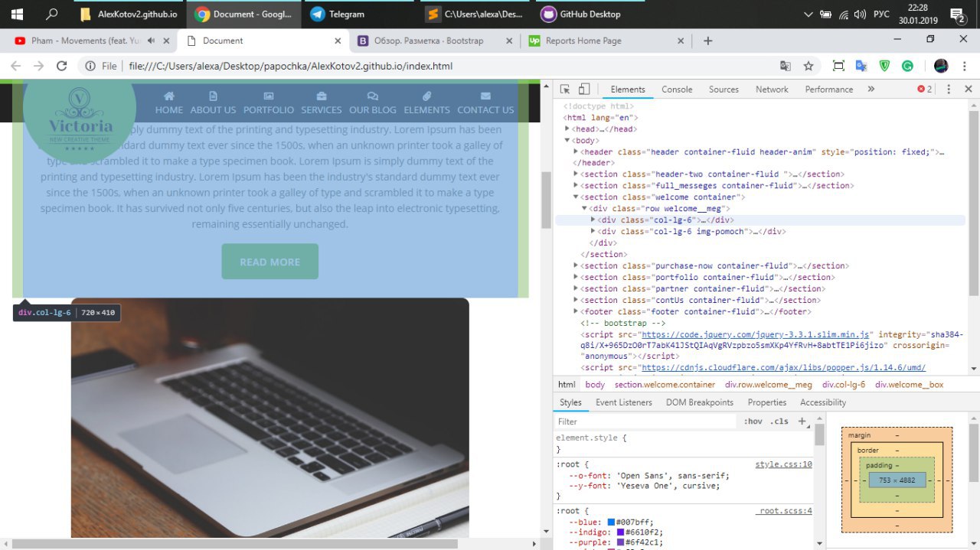Image resolution: width=980 pixels, height=550 pixels.
Task: Open the Windows search icon on taskbar
Action: pos(52,14)
